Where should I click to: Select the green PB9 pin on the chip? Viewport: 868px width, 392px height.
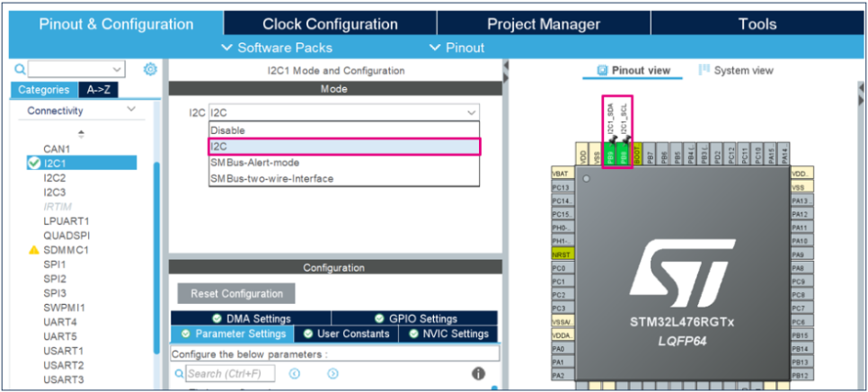point(609,153)
